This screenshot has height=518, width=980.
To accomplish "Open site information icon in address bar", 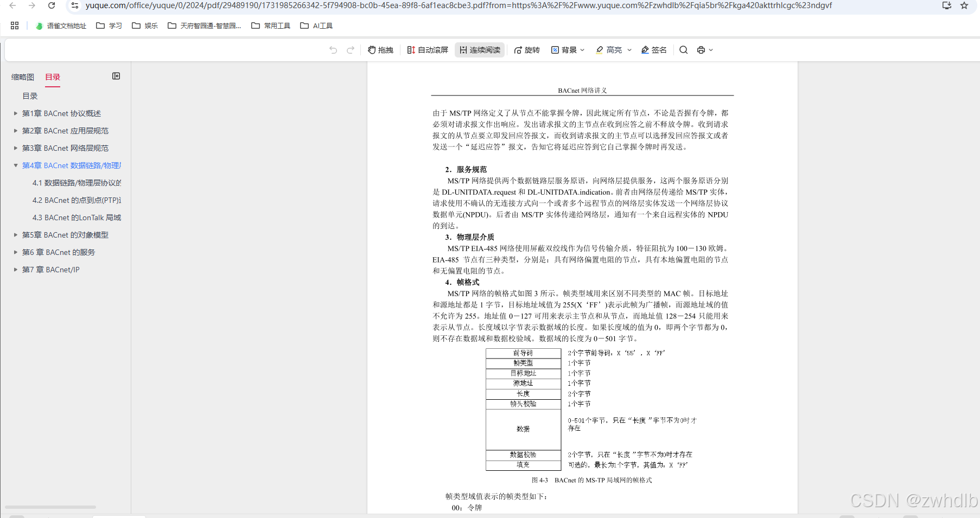I will [75, 5].
